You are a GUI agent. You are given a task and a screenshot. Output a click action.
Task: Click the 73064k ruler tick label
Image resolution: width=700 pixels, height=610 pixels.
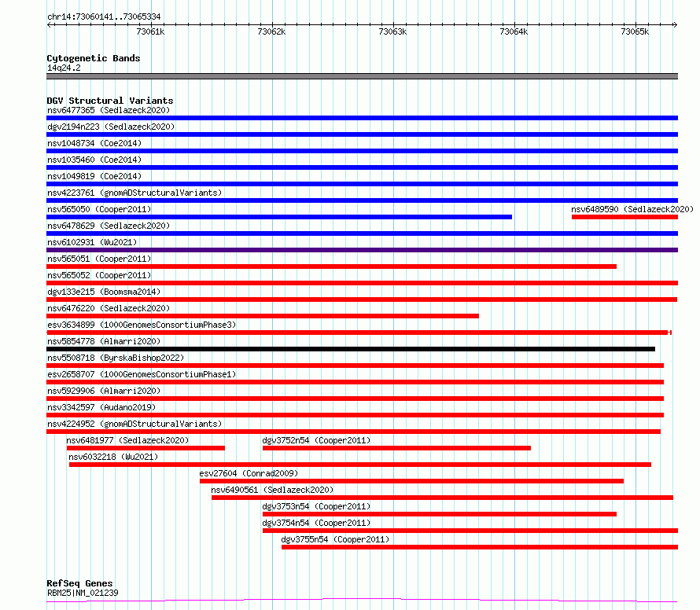(514, 31)
